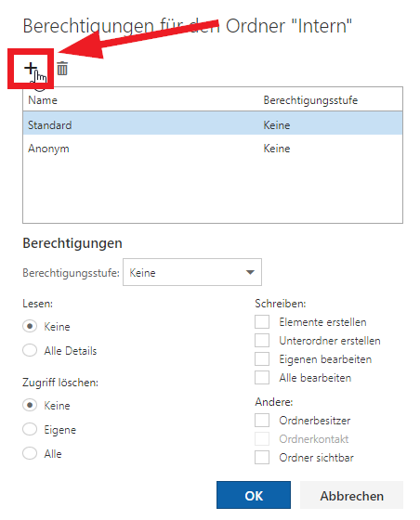Tick the Alle bearbeiten checkbox
Image resolution: width=420 pixels, height=520 pixels.
[262, 377]
